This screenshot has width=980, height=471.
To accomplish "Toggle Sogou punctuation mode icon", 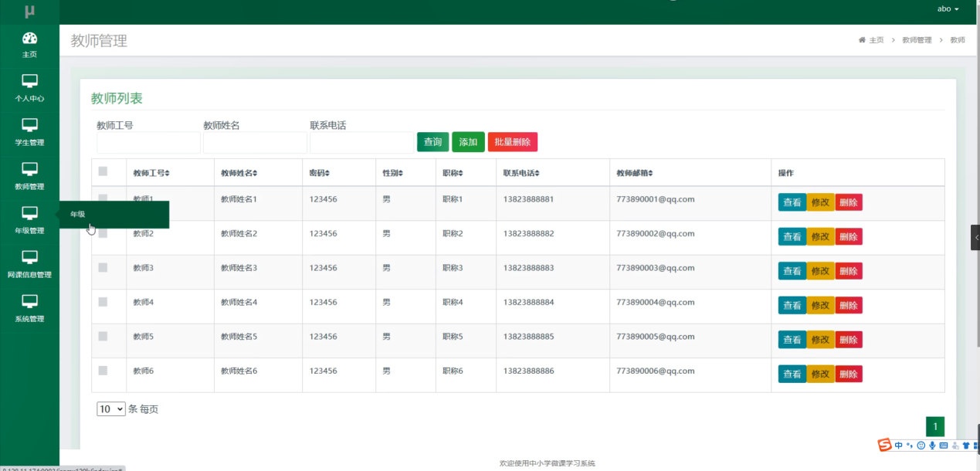I will pos(910,446).
